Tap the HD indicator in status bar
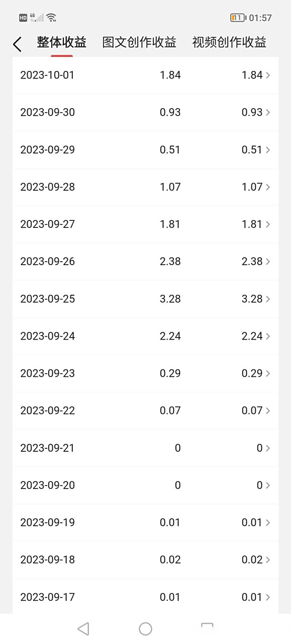The height and width of the screenshot is (644, 291). point(23,18)
